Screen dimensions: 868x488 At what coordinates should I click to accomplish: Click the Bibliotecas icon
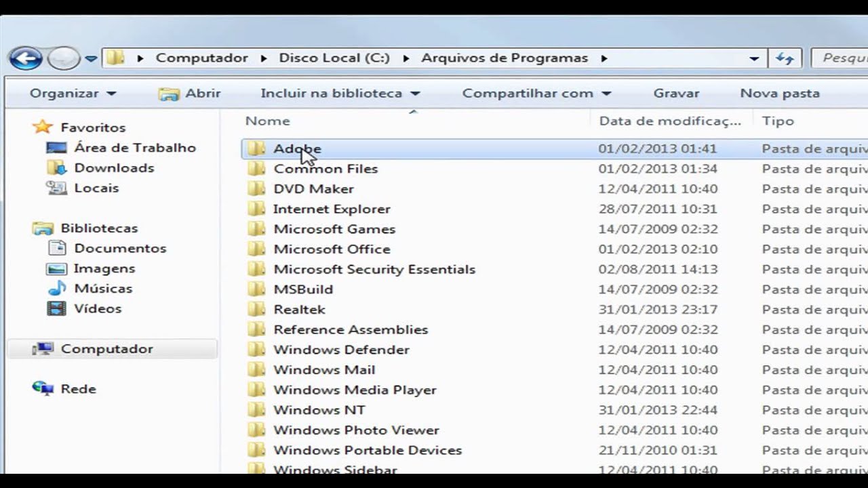[x=43, y=228]
